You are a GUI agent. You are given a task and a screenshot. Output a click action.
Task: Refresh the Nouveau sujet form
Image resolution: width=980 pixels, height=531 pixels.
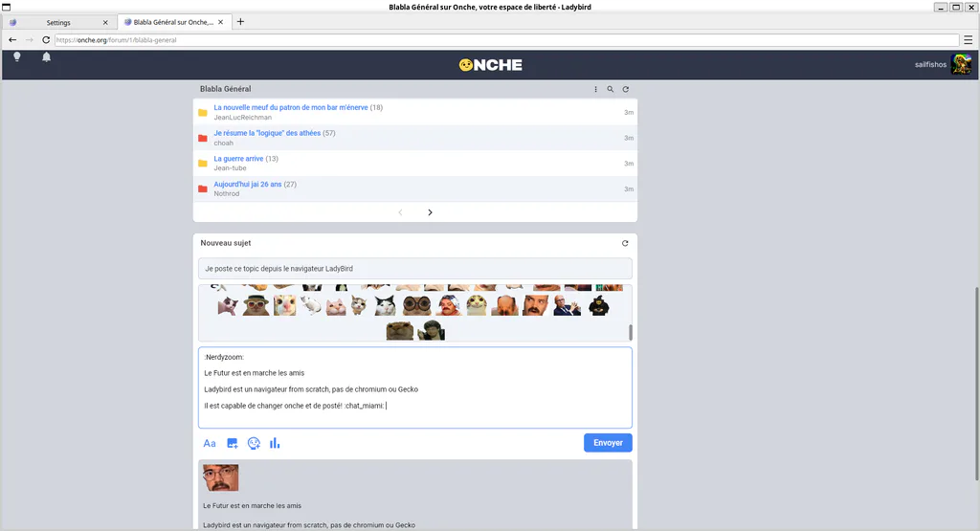pos(625,243)
